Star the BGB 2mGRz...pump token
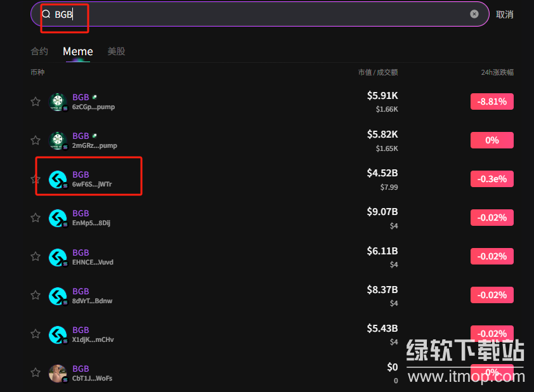534x392 pixels. 36,140
